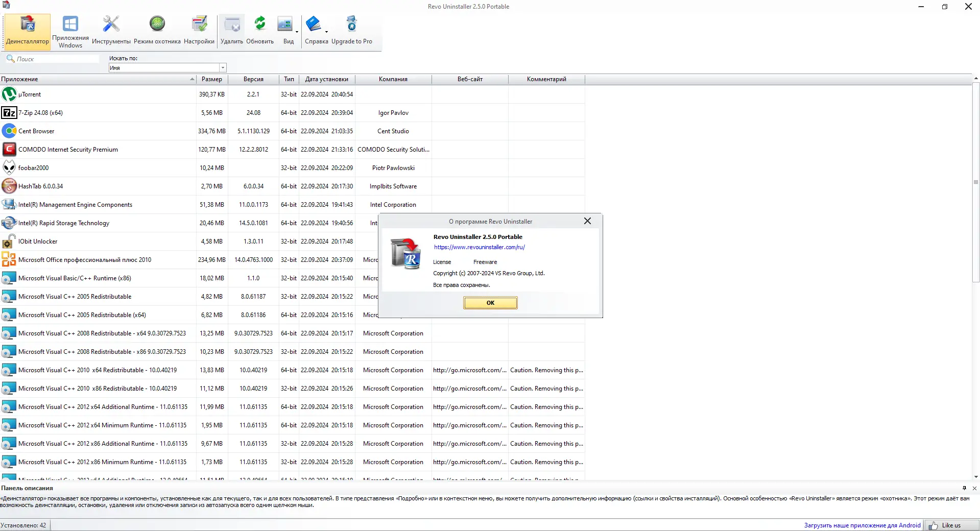Click the Обновить refresh button

(x=260, y=32)
